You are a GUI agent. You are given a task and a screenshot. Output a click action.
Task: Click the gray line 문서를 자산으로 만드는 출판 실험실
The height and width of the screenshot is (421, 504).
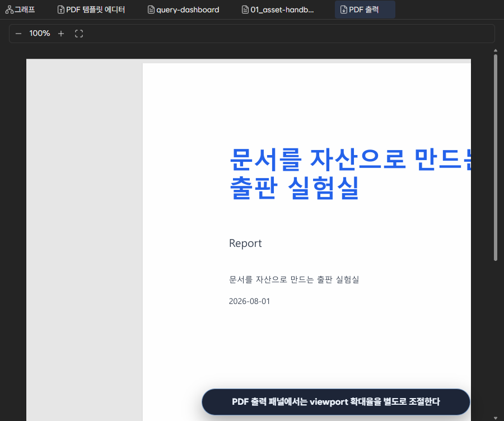294,279
